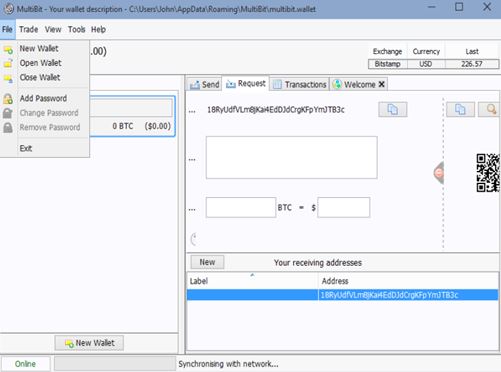Maximize the MultiBit window

(x=459, y=7)
